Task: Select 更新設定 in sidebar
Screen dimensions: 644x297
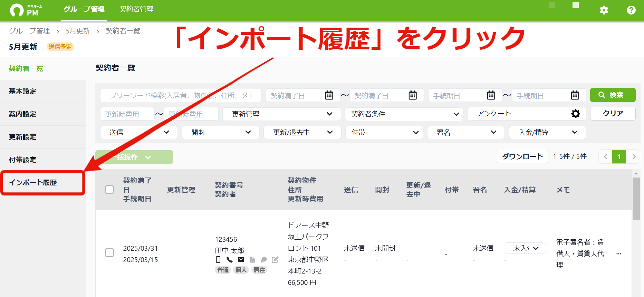Action: click(43, 137)
